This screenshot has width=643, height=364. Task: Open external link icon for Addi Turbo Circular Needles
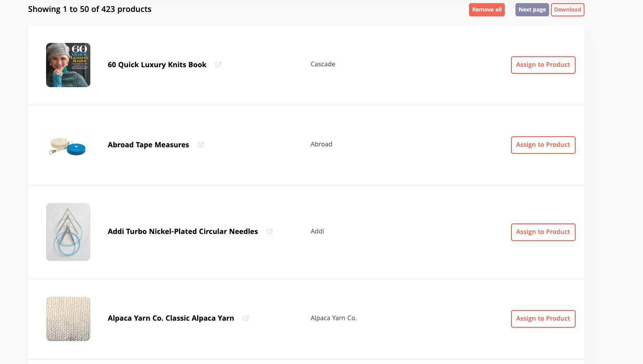click(x=270, y=231)
